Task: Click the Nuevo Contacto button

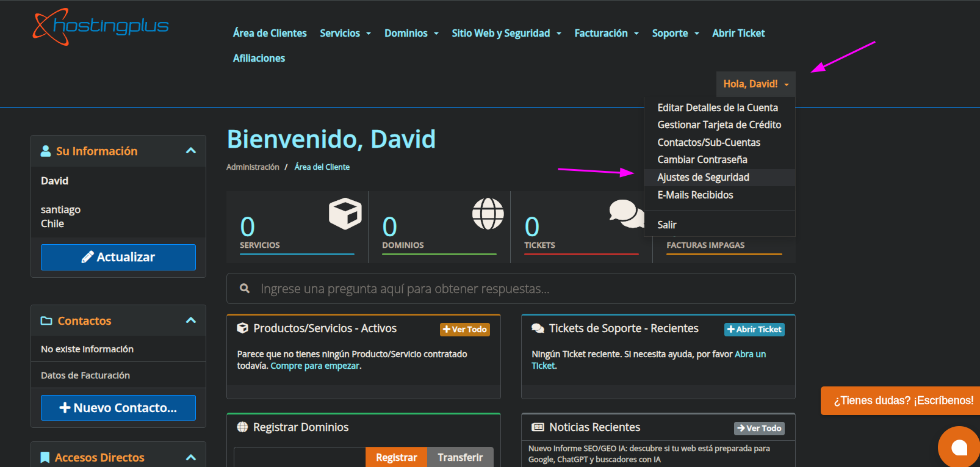Action: click(x=118, y=408)
